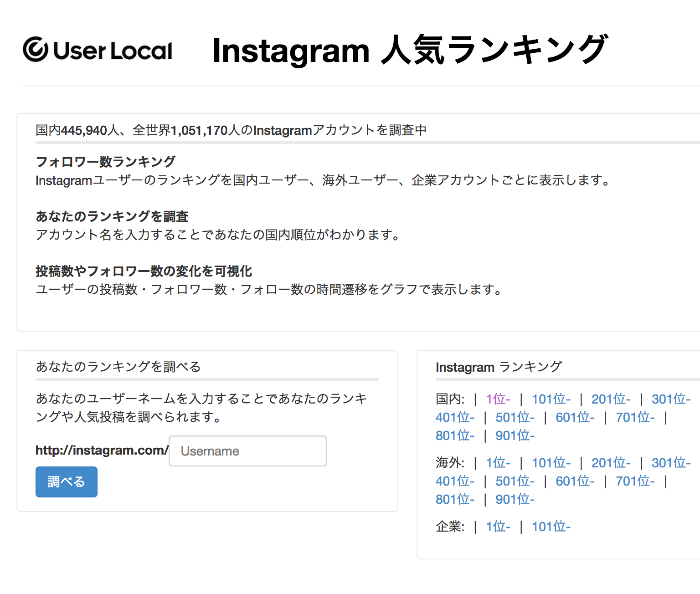Open 海外 601位- ranking link

[x=575, y=481]
